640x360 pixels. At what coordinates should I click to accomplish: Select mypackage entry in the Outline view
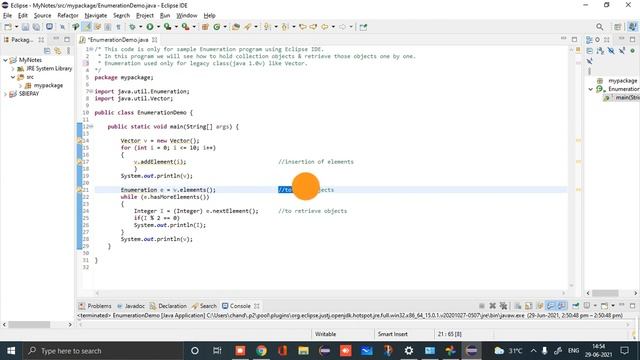coord(617,81)
